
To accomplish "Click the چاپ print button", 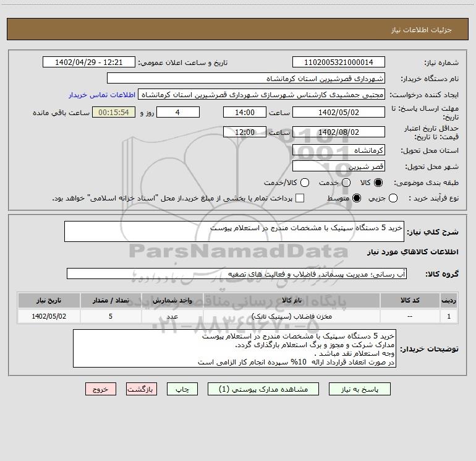I will [182, 389].
